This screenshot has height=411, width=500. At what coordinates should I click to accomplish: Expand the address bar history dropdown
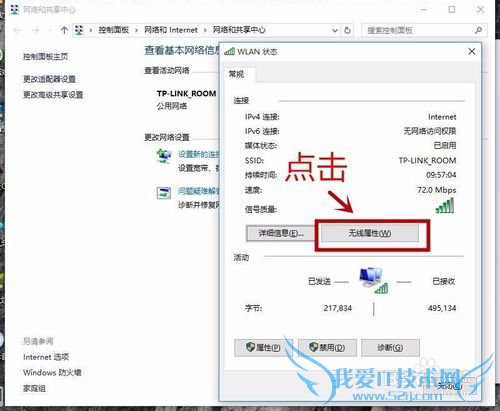coord(335,30)
